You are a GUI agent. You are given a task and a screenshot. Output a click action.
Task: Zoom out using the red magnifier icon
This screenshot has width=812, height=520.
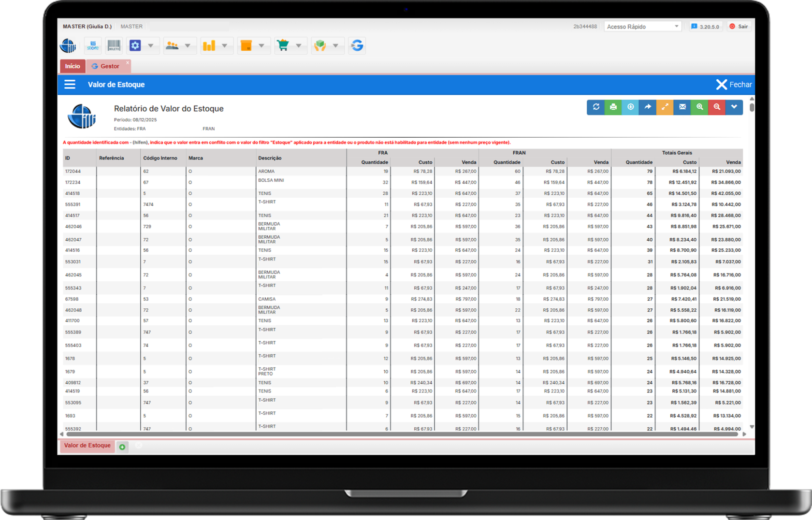pyautogui.click(x=717, y=107)
